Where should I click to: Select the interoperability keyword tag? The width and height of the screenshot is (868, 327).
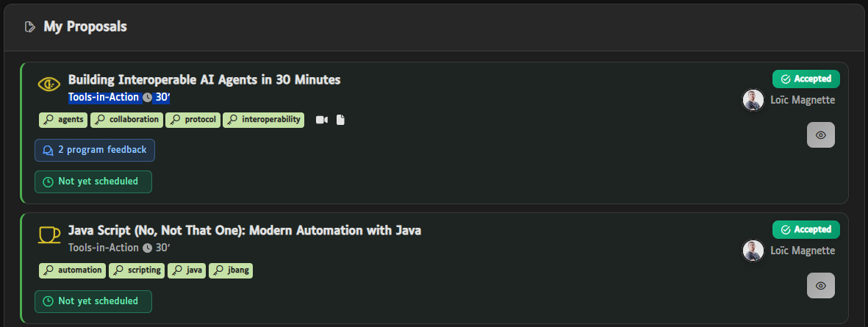pos(264,120)
